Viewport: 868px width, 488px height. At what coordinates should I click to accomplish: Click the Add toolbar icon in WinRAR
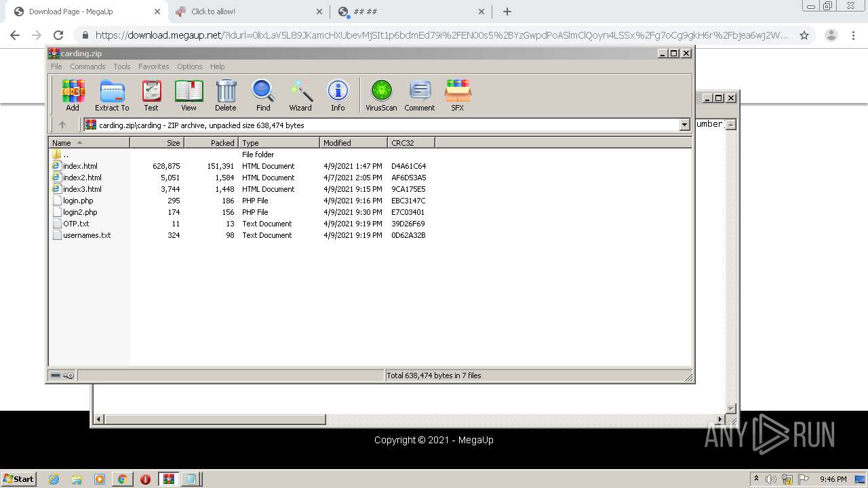point(73,95)
